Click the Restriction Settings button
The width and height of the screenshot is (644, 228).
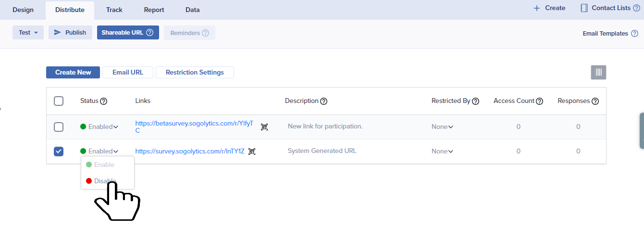pyautogui.click(x=195, y=72)
